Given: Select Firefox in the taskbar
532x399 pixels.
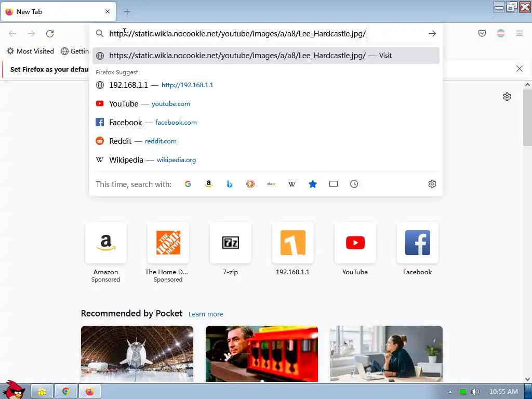Looking at the screenshot, I should pyautogui.click(x=89, y=392).
